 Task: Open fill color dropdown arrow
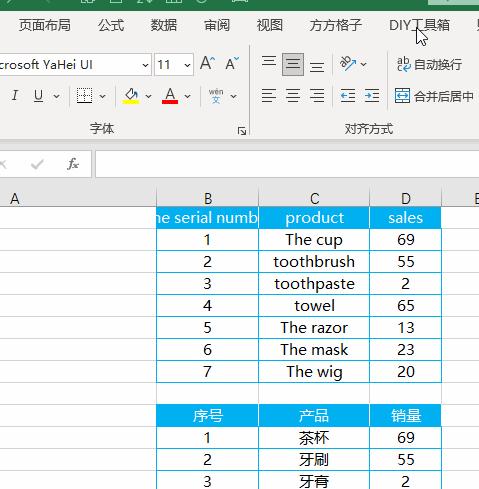coord(148,96)
